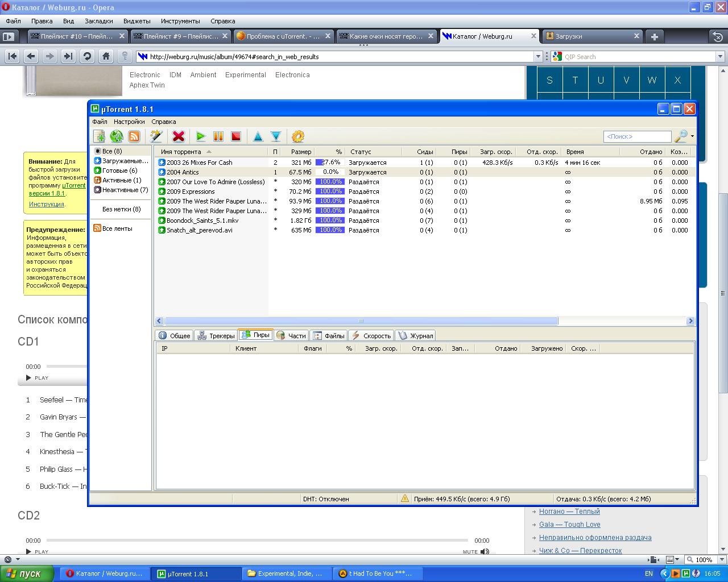Open the Справка menu in uTorrent

point(164,122)
